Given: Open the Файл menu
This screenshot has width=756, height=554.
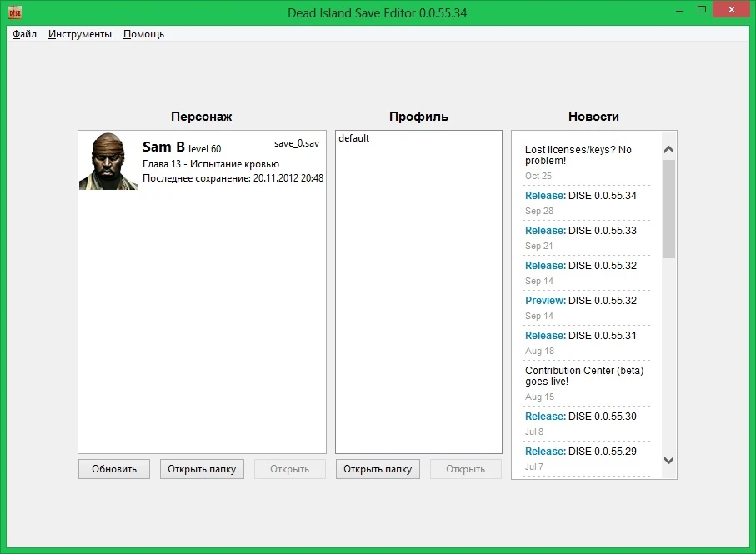Looking at the screenshot, I should pos(23,34).
